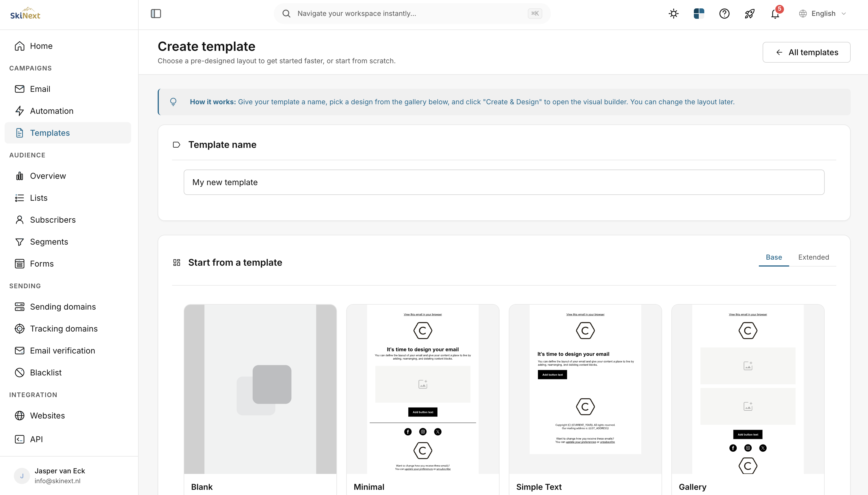The image size is (868, 495).
Task: Click the Segments funnel icon
Action: 20,242
